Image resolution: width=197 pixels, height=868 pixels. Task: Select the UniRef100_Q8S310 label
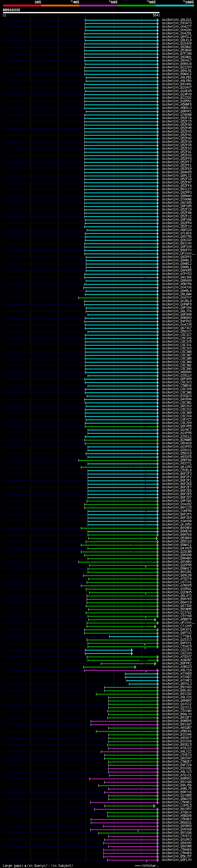(176, 406)
